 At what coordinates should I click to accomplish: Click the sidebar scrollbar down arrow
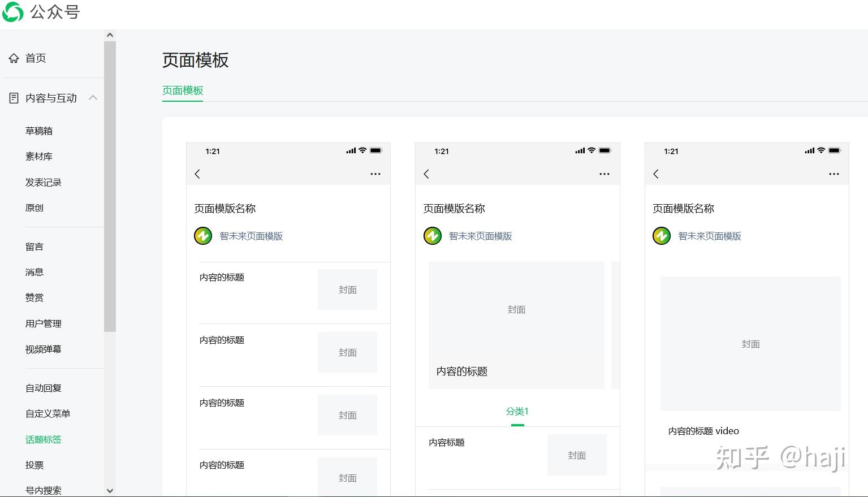[110, 491]
